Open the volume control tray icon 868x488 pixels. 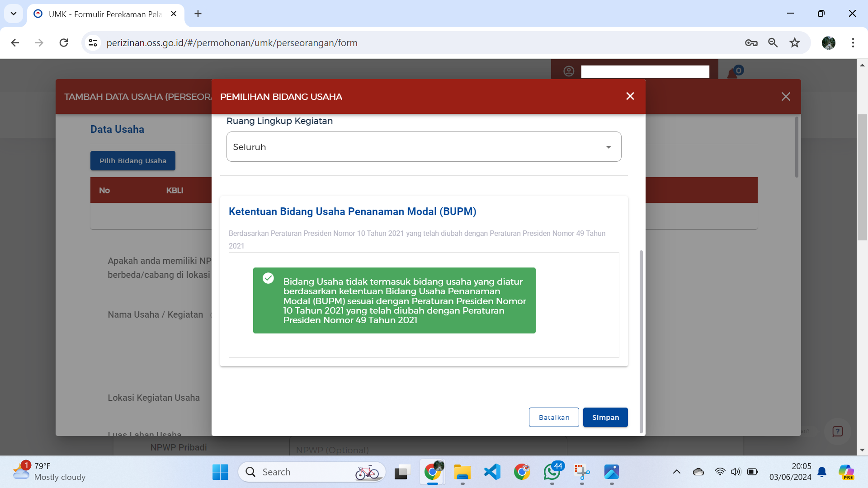(x=736, y=472)
